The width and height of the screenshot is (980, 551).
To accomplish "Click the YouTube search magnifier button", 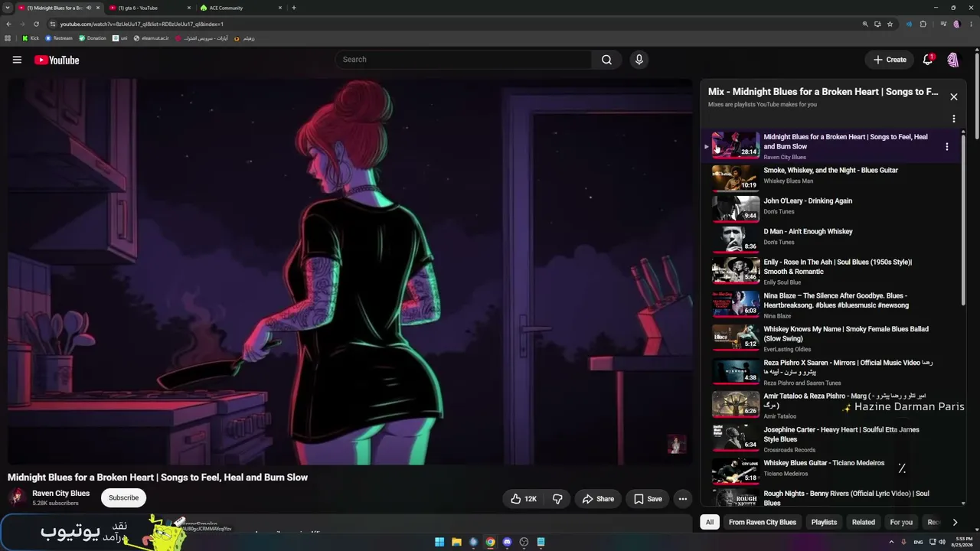I will (x=606, y=60).
